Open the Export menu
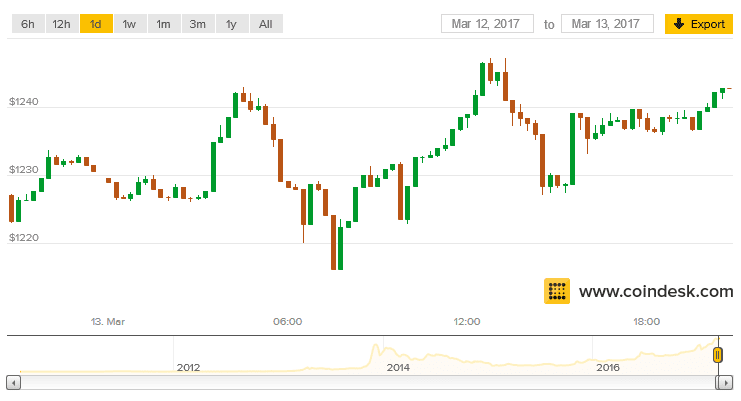 [699, 23]
